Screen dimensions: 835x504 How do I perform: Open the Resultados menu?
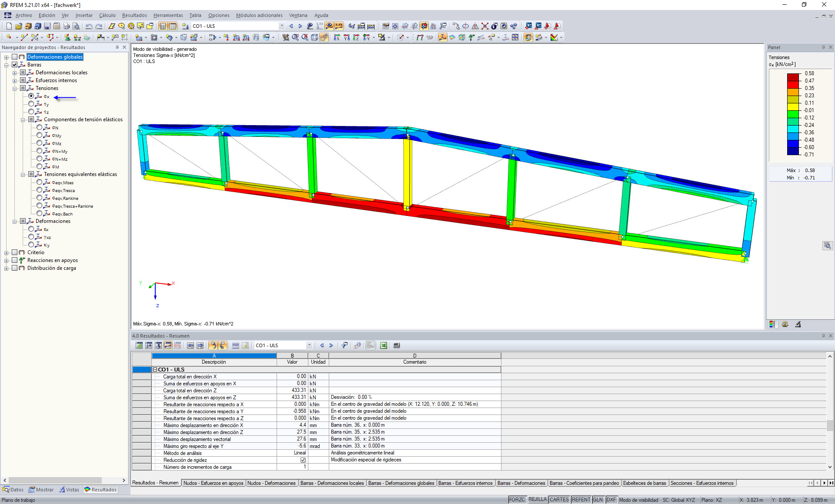pyautogui.click(x=134, y=15)
